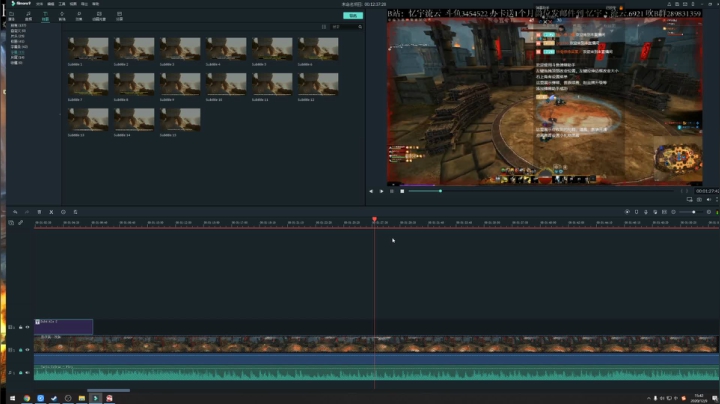Select the Subtitle 6 thumbnail
Screen dimensions: 720x404
click(x=318, y=49)
